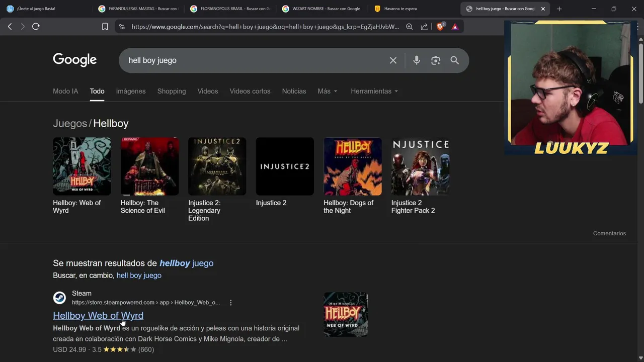Search by image using the camera lens icon
This screenshot has width=644, height=362.
point(436,60)
